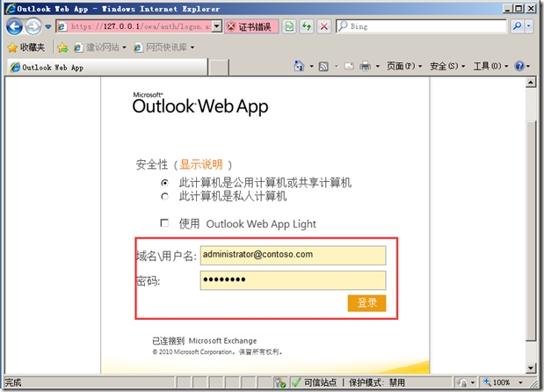Click the blue Help question icon
544x392 pixels.
519,66
